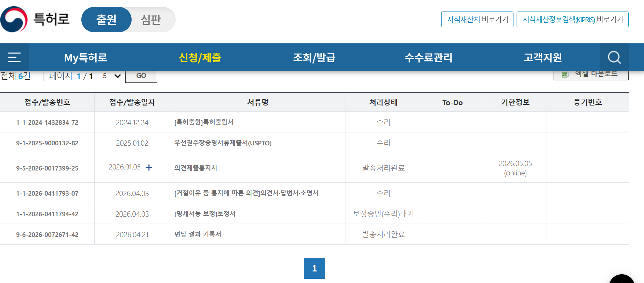The height and width of the screenshot is (283, 644).
Task: Click the black round button at bottom right
Action: (622, 279)
